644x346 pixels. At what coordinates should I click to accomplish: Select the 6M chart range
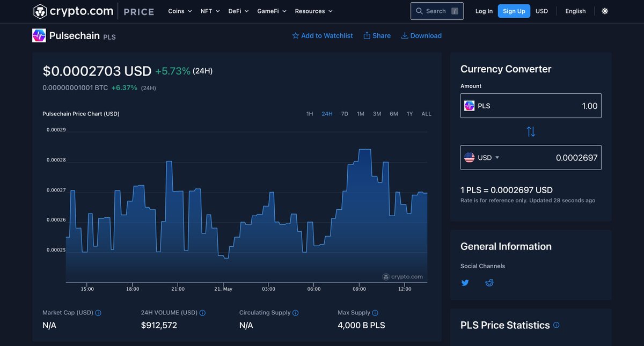(394, 114)
